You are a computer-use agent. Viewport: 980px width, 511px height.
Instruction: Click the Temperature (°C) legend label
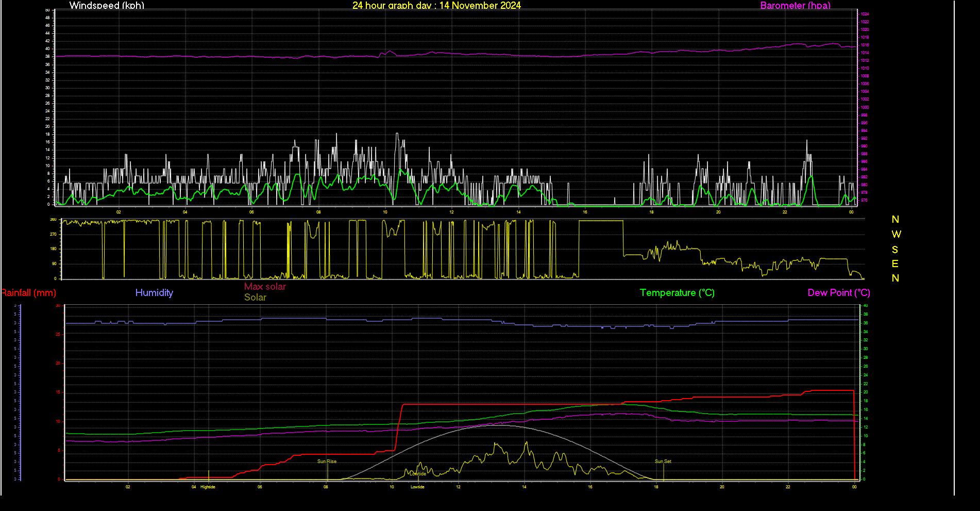677,293
